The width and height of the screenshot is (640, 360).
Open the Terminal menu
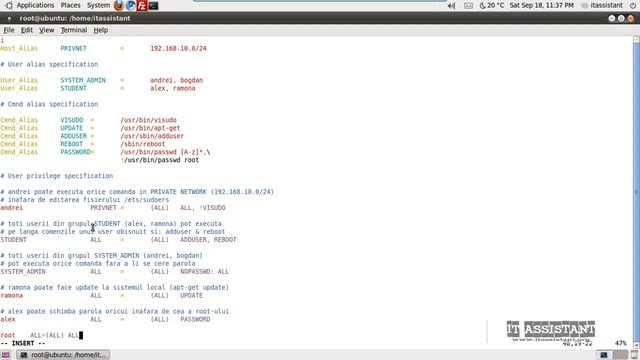[x=74, y=30]
